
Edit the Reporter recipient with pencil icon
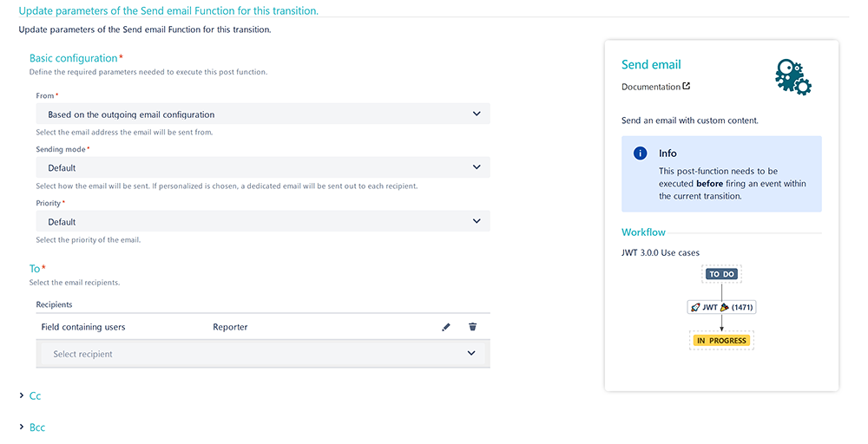[x=446, y=327]
